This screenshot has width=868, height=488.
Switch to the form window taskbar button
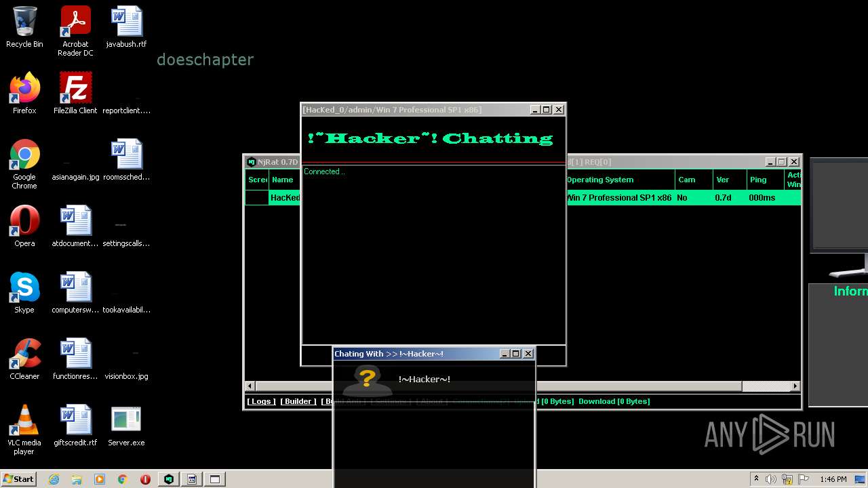(192, 479)
